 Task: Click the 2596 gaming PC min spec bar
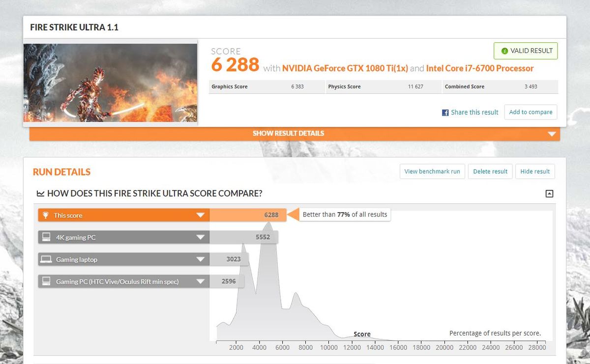click(x=226, y=281)
